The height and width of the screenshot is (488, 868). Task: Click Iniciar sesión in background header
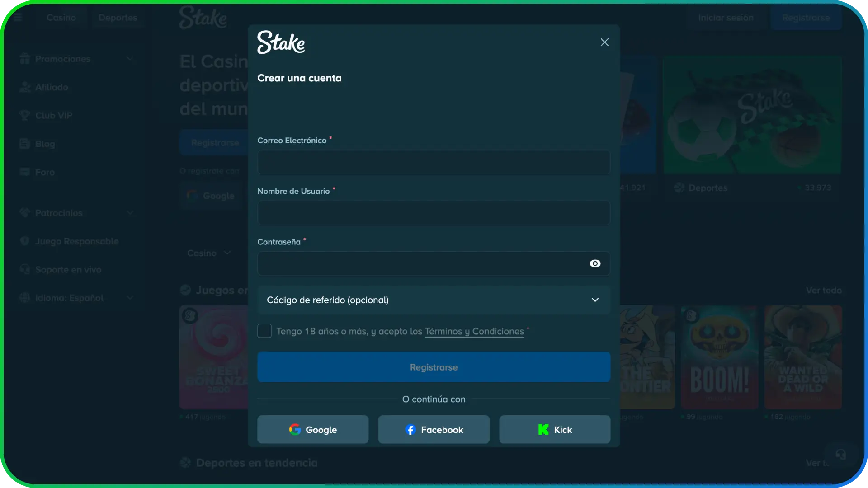coord(726,18)
